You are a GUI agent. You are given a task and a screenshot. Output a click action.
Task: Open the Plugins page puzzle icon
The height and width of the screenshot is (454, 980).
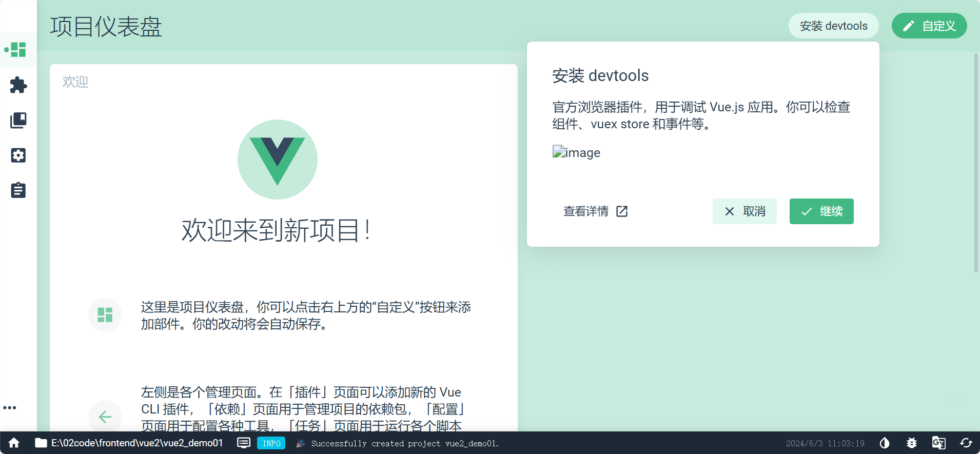[x=18, y=85]
